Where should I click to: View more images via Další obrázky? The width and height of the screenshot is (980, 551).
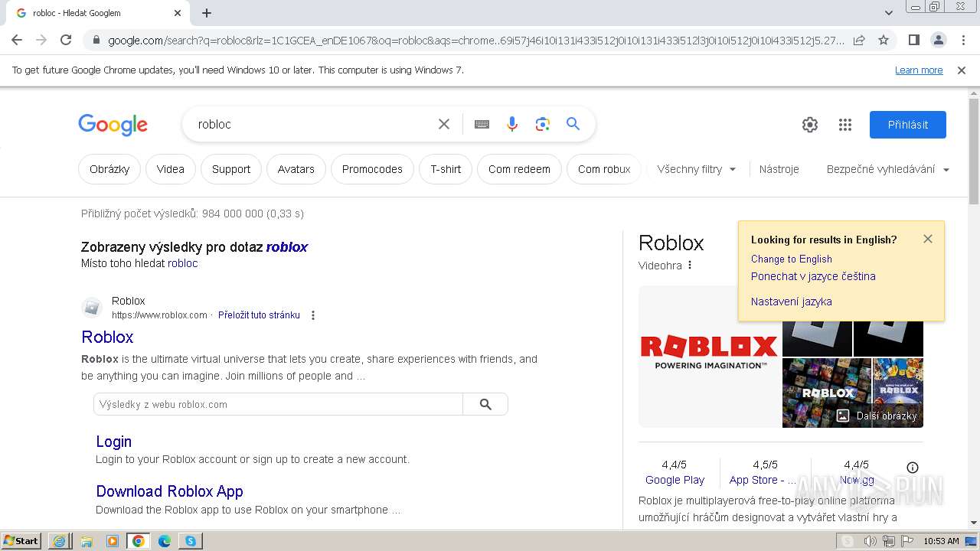point(877,416)
